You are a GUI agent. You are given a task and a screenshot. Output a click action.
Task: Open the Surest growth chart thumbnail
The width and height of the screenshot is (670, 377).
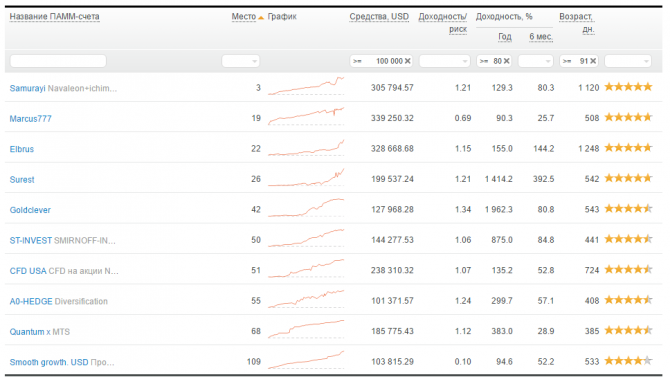[x=306, y=178]
